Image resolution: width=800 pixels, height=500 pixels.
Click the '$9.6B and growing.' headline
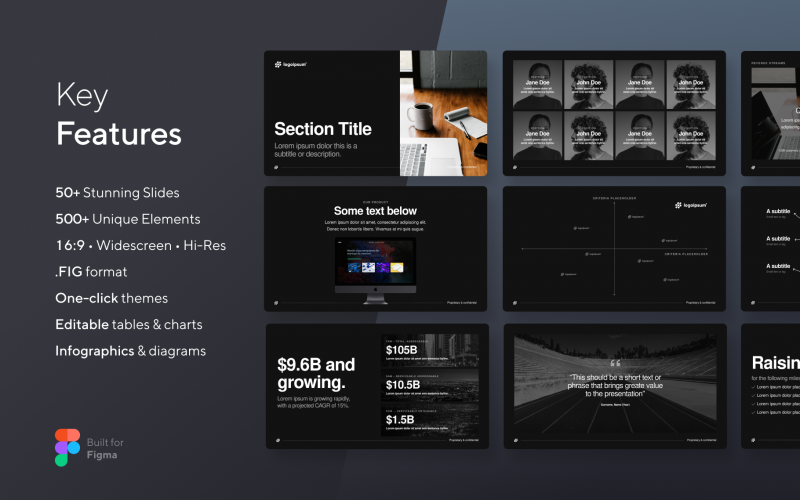pyautogui.click(x=316, y=373)
